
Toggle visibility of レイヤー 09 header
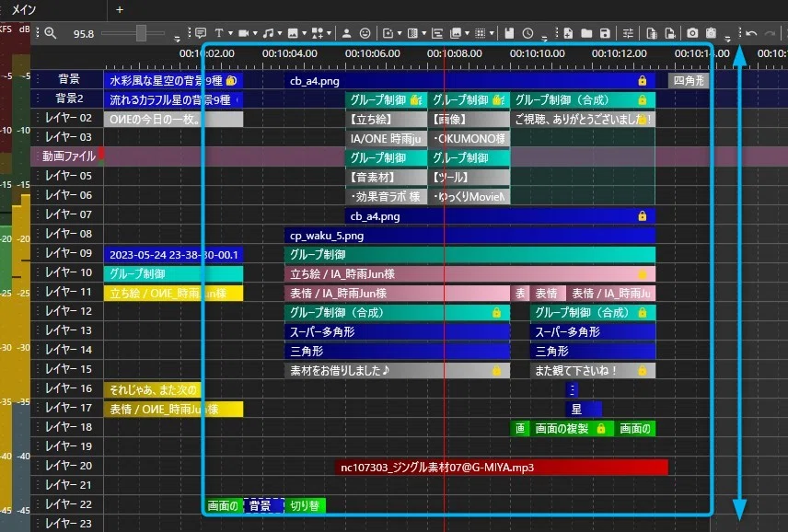pos(68,253)
